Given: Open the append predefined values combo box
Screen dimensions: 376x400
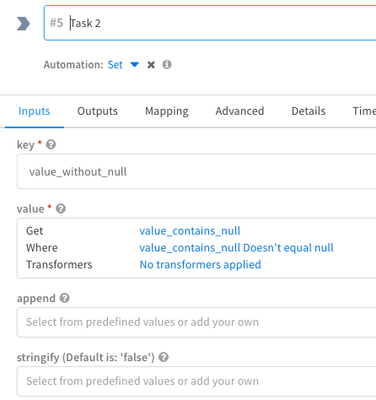Looking at the screenshot, I should [197, 322].
